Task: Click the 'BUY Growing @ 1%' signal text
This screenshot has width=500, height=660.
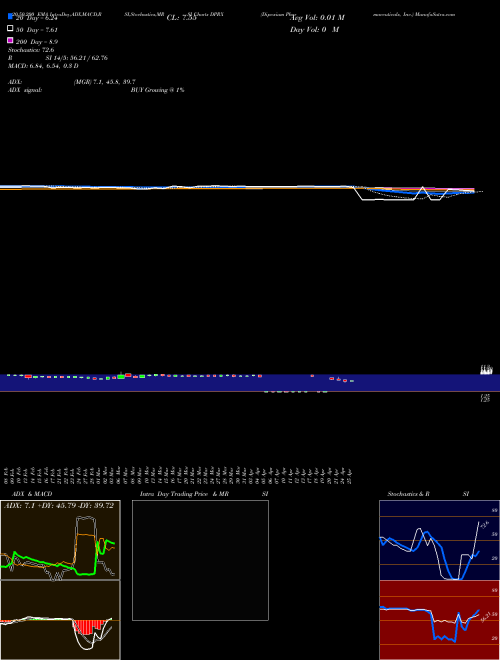Action: coord(157,90)
